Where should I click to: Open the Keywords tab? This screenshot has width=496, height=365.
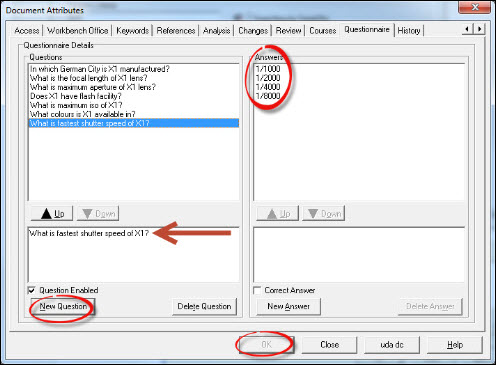click(x=132, y=31)
